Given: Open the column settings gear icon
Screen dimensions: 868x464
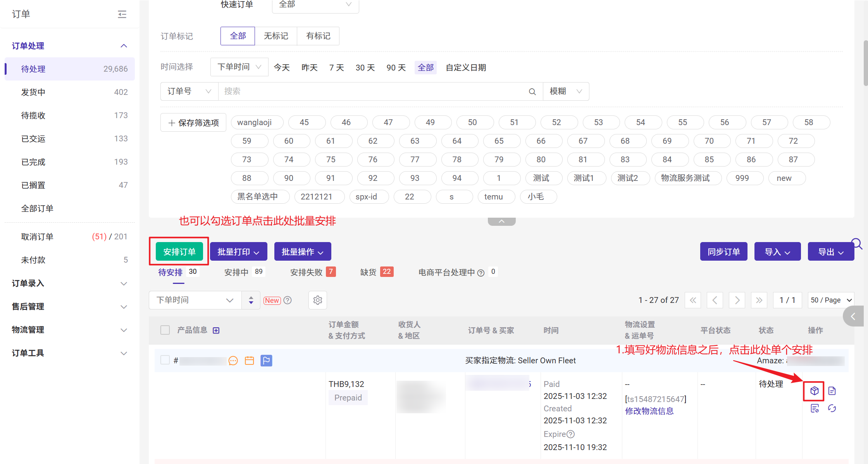Looking at the screenshot, I should point(318,300).
